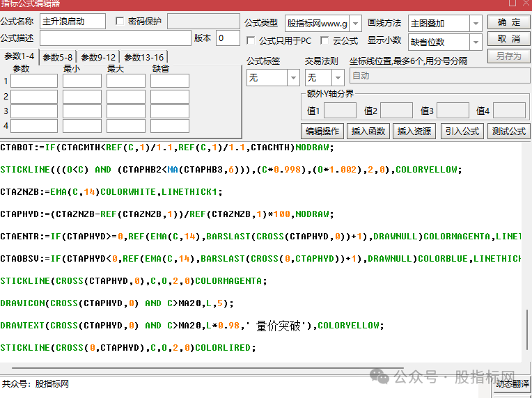The height and width of the screenshot is (398, 532).
Task: Click row 3 缺省 field
Action: [x=170, y=111]
